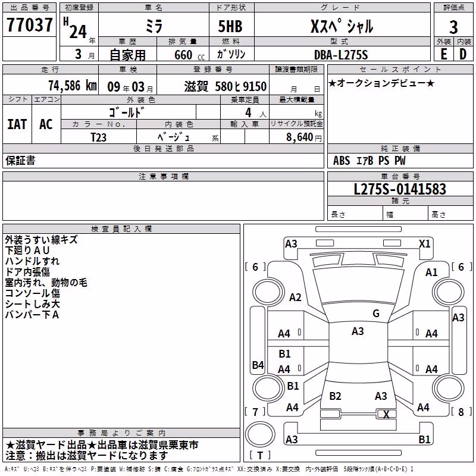Click the X mark on the rear lamp
Viewport: 476px width, 476px height.
[386, 414]
